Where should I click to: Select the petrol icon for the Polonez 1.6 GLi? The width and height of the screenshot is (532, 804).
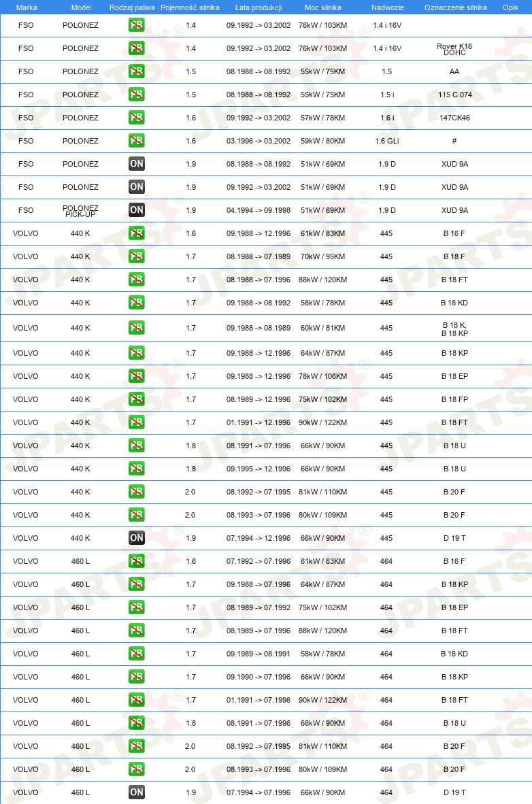pyautogui.click(x=137, y=141)
